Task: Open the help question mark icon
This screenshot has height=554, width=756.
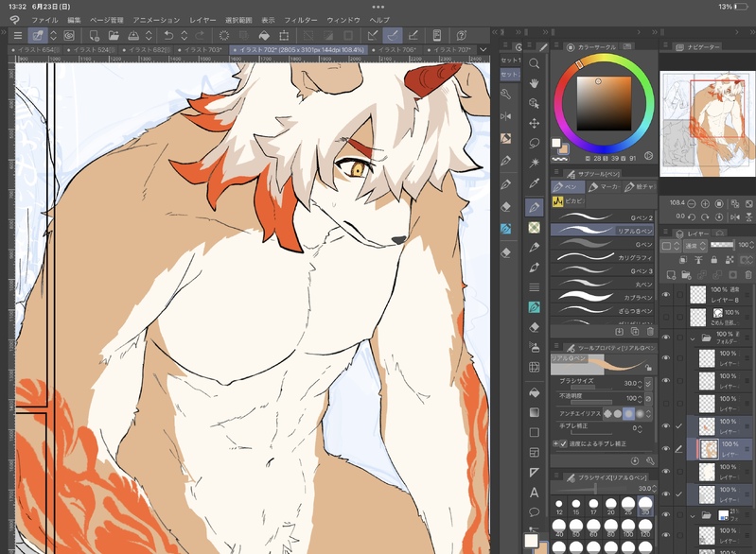Action: 462,36
